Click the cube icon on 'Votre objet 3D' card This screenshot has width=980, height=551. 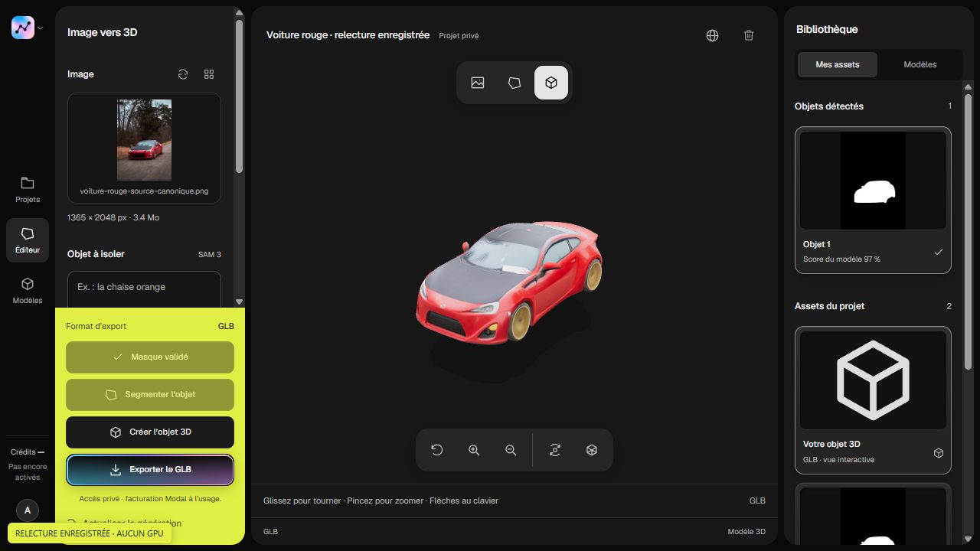point(939,453)
